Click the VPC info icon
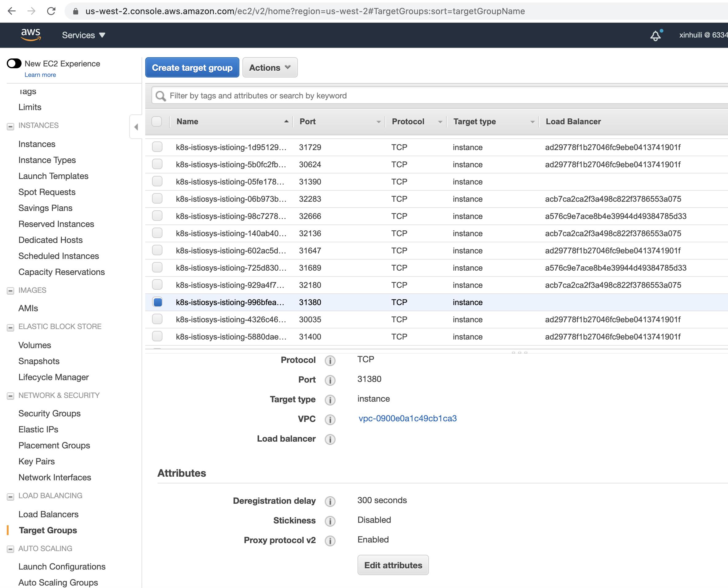728x588 pixels. click(330, 419)
